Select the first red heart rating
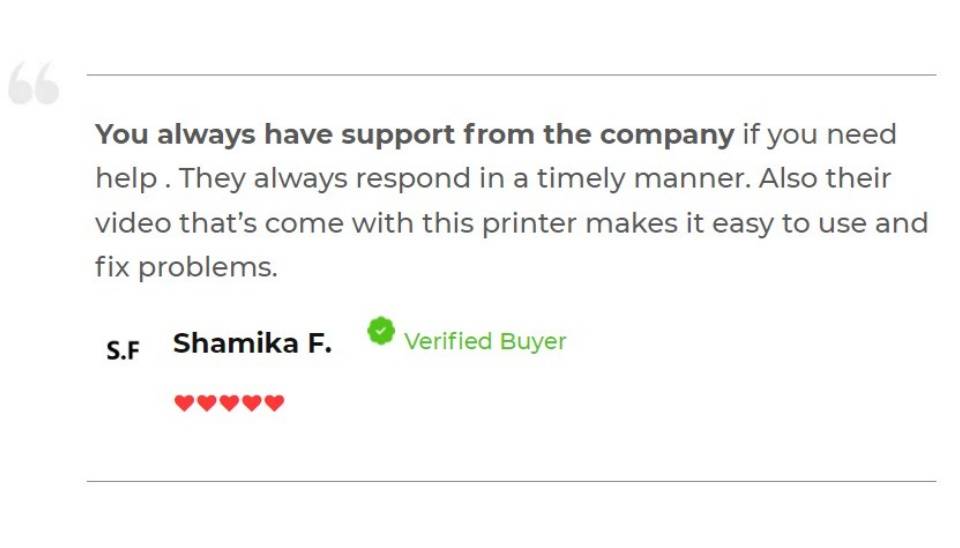Viewport: 960px width, 548px height. pos(184,403)
